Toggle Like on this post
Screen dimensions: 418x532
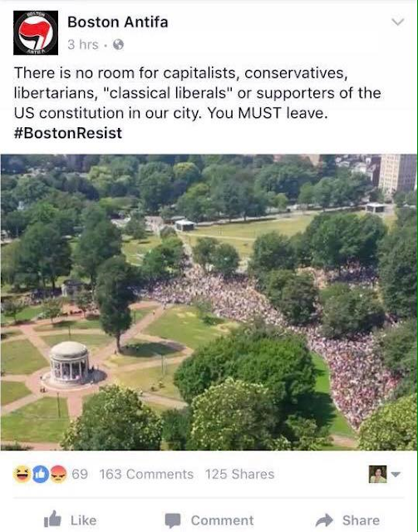coord(71,520)
